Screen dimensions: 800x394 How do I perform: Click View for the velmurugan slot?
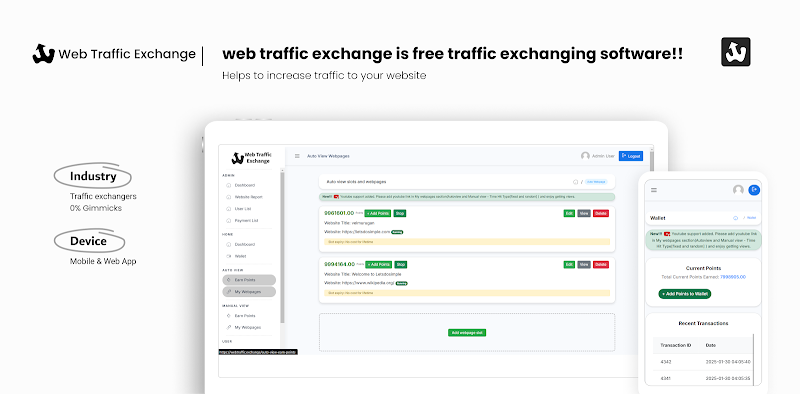click(584, 213)
